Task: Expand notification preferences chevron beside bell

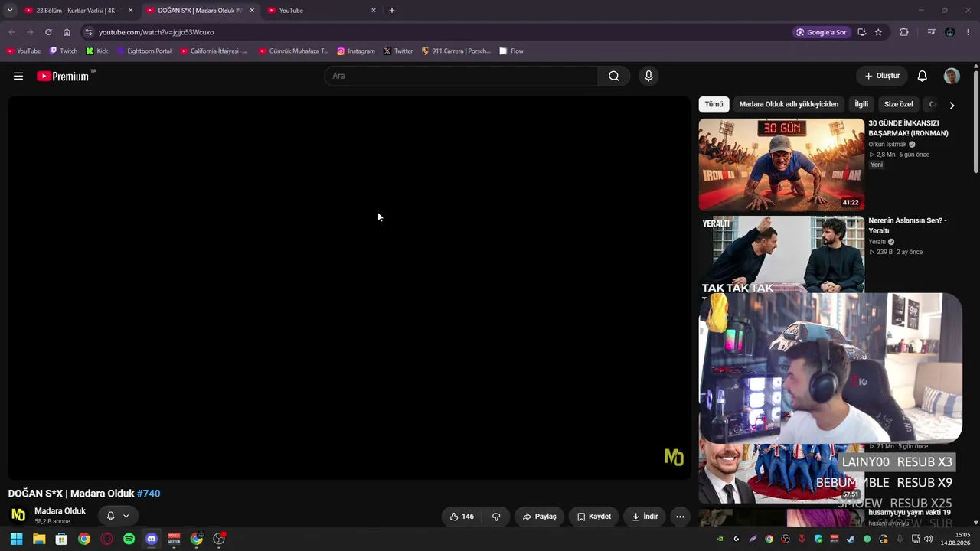Action: point(126,516)
